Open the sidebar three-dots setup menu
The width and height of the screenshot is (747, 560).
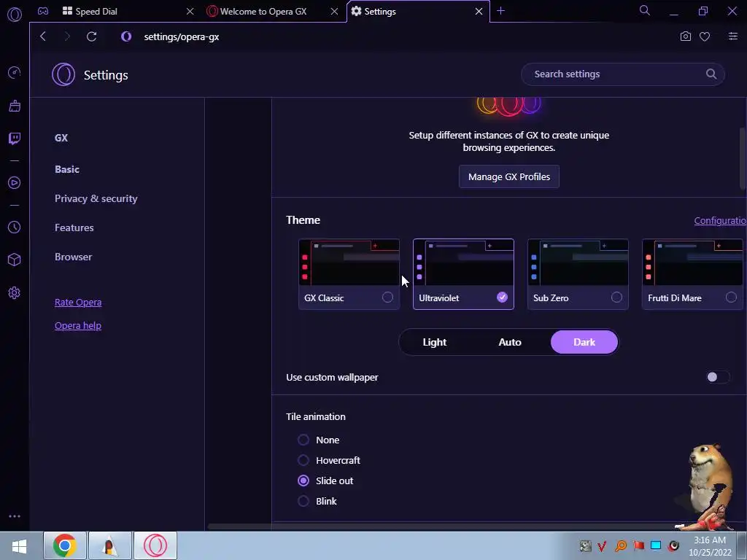click(15, 516)
